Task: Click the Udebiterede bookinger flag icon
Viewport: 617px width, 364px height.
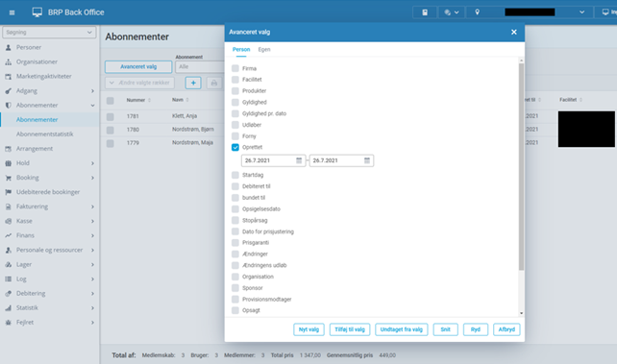Action: click(x=9, y=192)
